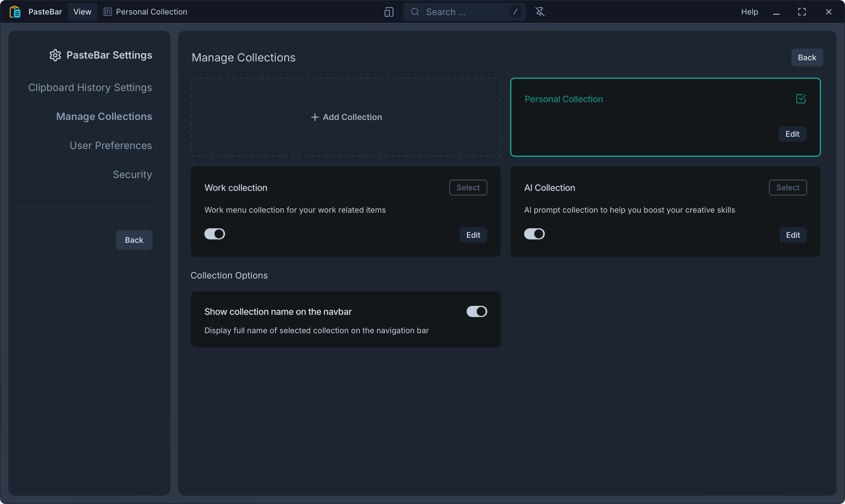The height and width of the screenshot is (504, 845).
Task: Edit the AI Collection
Action: coord(793,235)
